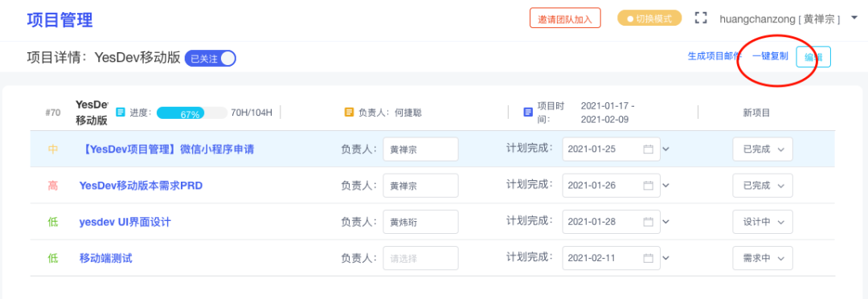Expand the 设计中 status dropdown
This screenshot has width=868, height=299.
(762, 222)
